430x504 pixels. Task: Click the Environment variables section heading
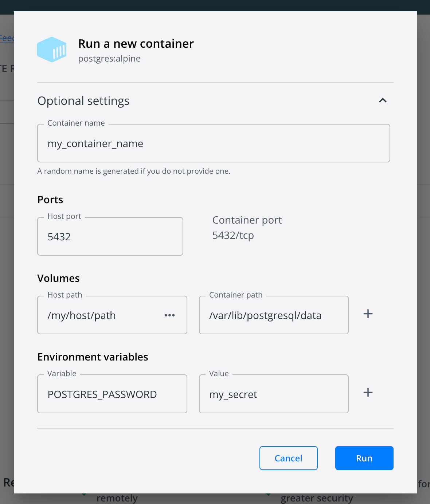point(93,357)
